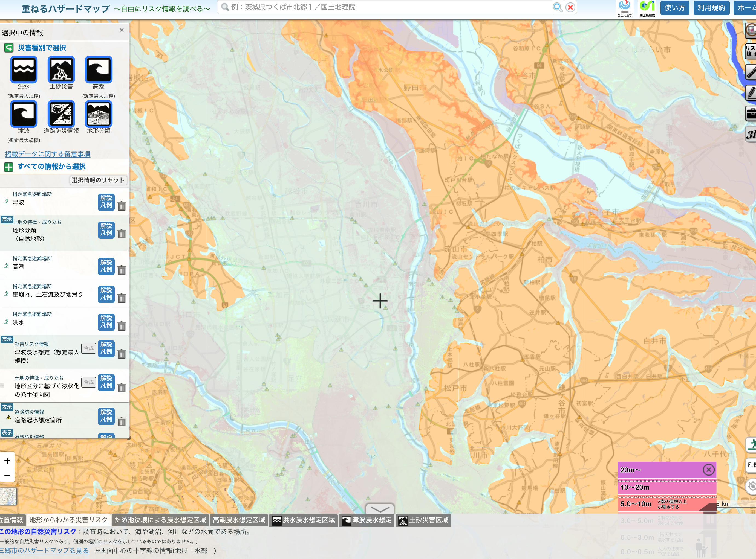Open 解説凡例 for 崖崩れ、土石流及び地滑り

(106, 294)
